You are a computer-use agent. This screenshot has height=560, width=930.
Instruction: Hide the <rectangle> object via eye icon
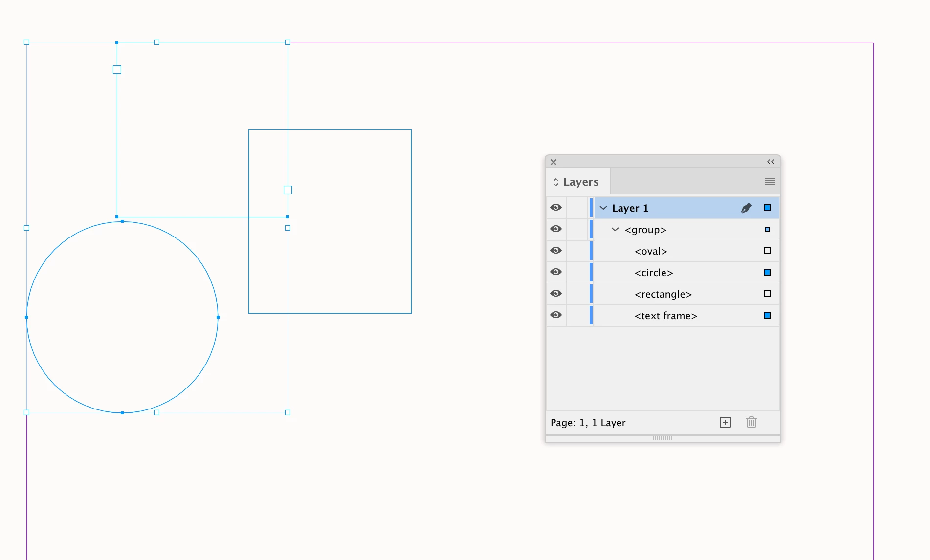(x=556, y=294)
